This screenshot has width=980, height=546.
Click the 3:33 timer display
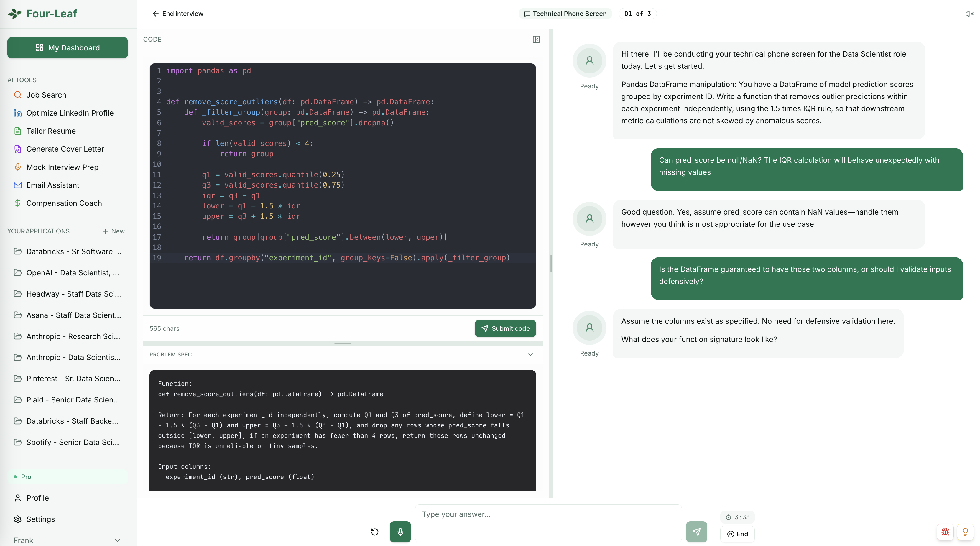(x=737, y=517)
